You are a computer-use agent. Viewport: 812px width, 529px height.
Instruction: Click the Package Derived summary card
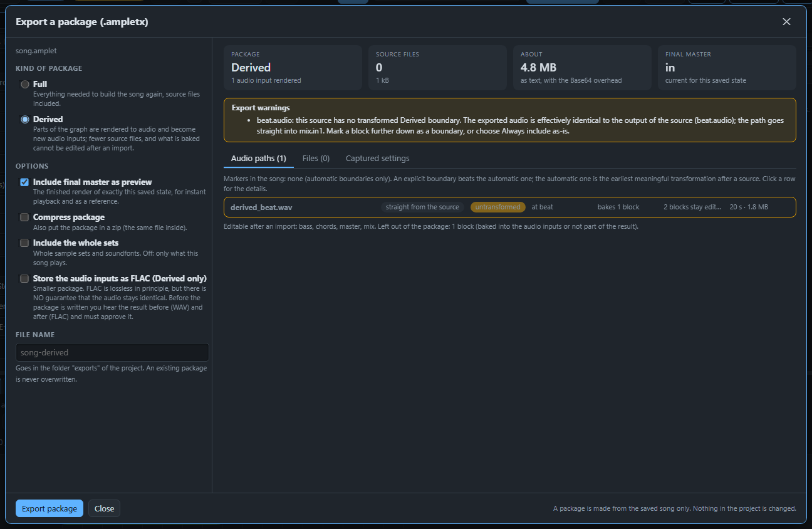point(293,68)
